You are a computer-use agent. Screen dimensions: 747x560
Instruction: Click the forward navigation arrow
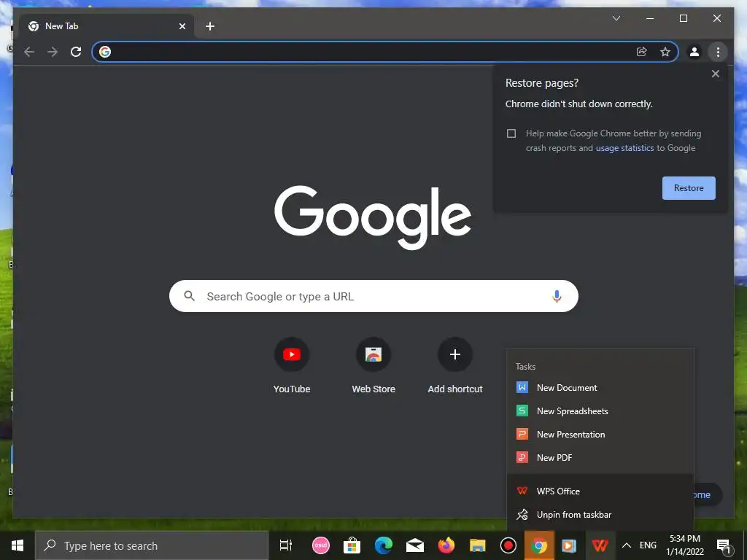[x=53, y=52]
